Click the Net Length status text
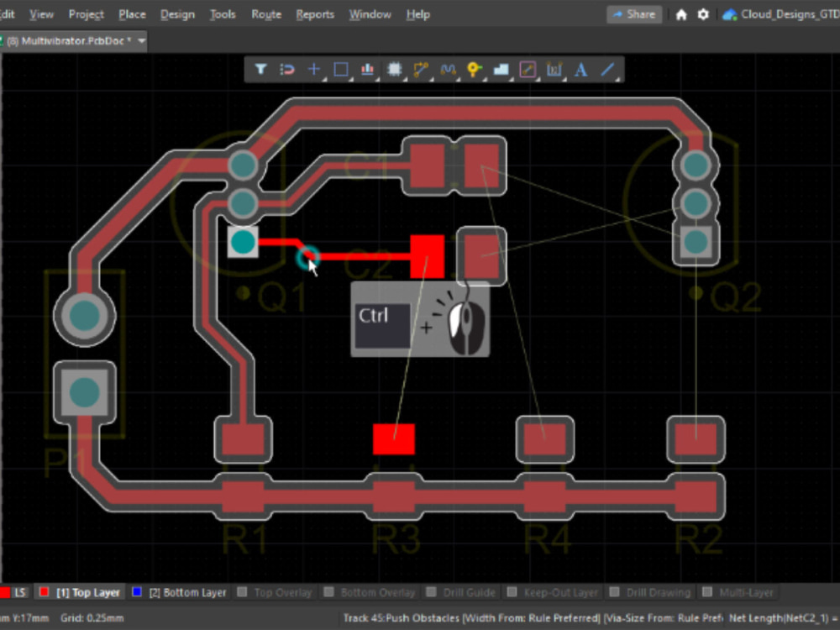This screenshot has height=630, width=840. [782, 618]
